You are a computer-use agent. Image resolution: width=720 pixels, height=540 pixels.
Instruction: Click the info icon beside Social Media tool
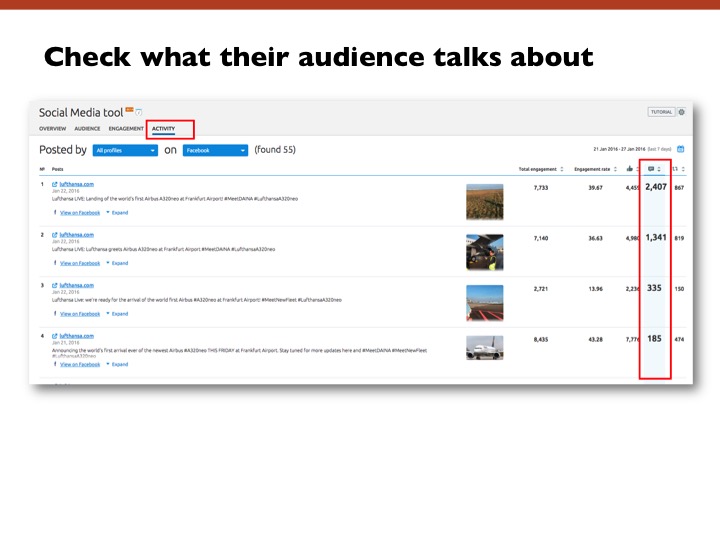click(139, 112)
